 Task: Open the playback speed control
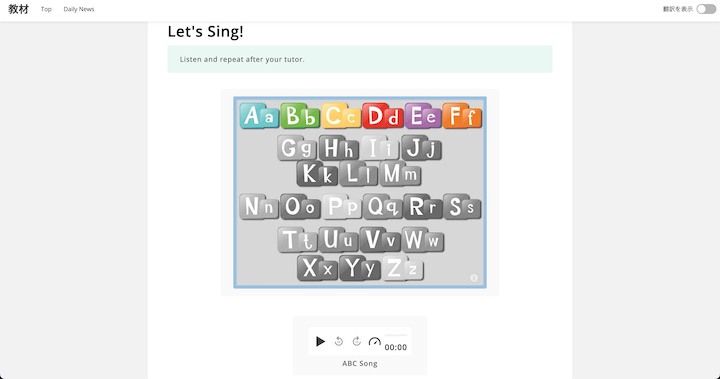(375, 341)
